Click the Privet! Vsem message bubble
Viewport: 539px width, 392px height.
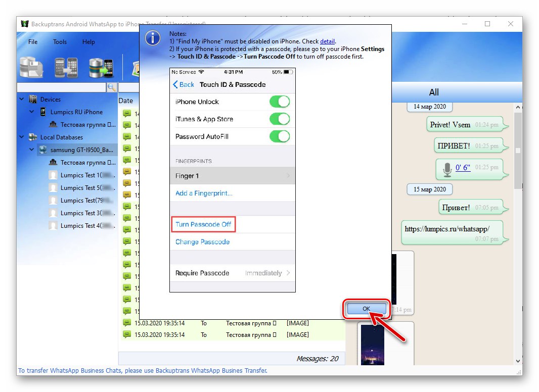pos(467,124)
